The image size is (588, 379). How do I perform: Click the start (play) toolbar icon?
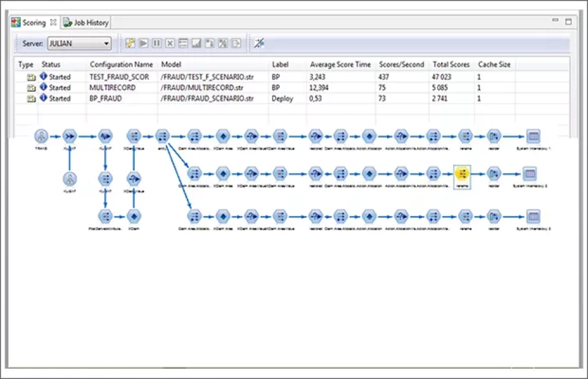pos(143,43)
